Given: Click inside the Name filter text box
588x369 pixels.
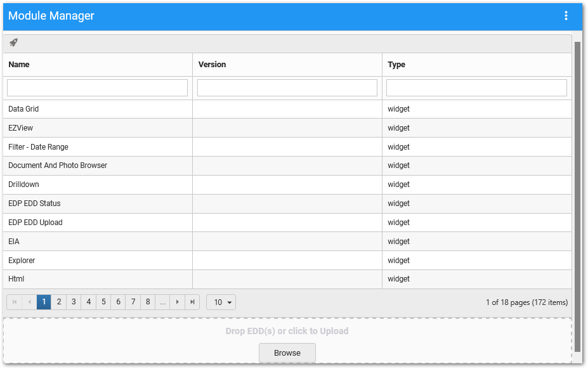Looking at the screenshot, I should pos(97,87).
